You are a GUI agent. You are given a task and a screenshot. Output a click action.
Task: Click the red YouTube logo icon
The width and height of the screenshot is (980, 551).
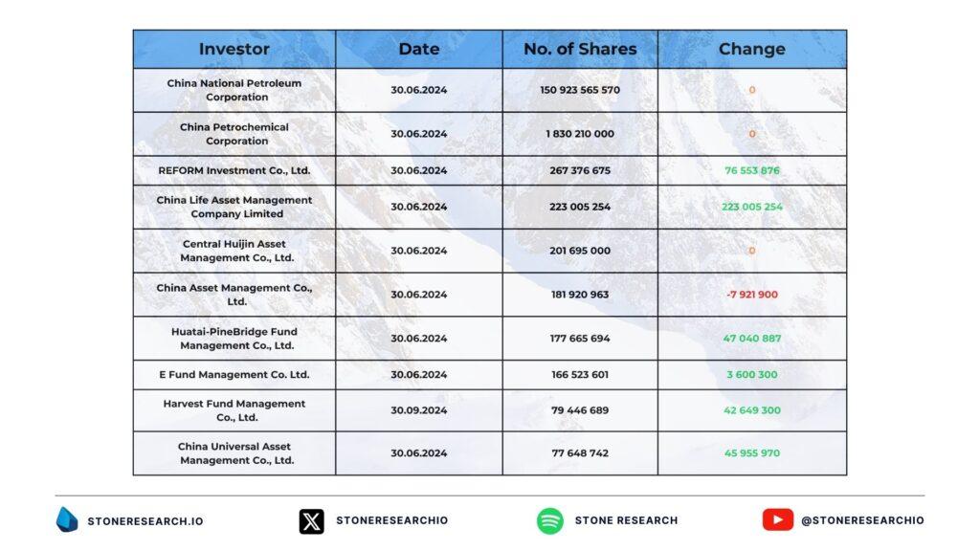tap(777, 519)
